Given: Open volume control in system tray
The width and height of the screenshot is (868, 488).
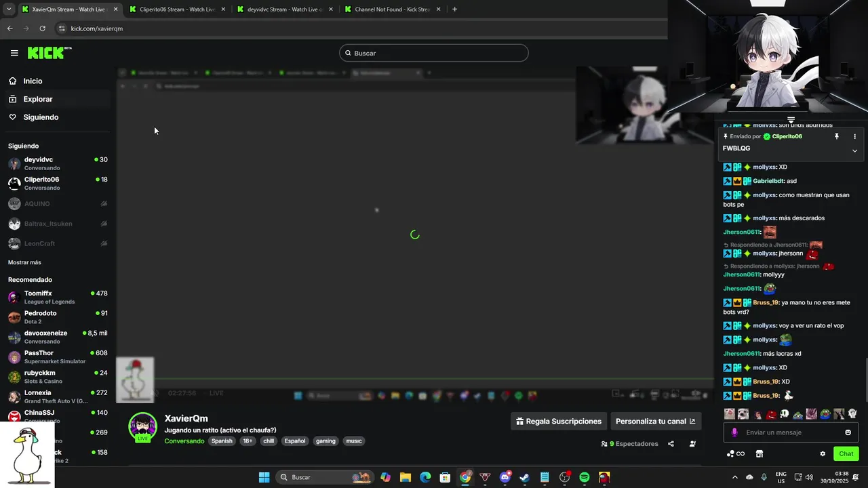Looking at the screenshot, I should click(x=810, y=477).
